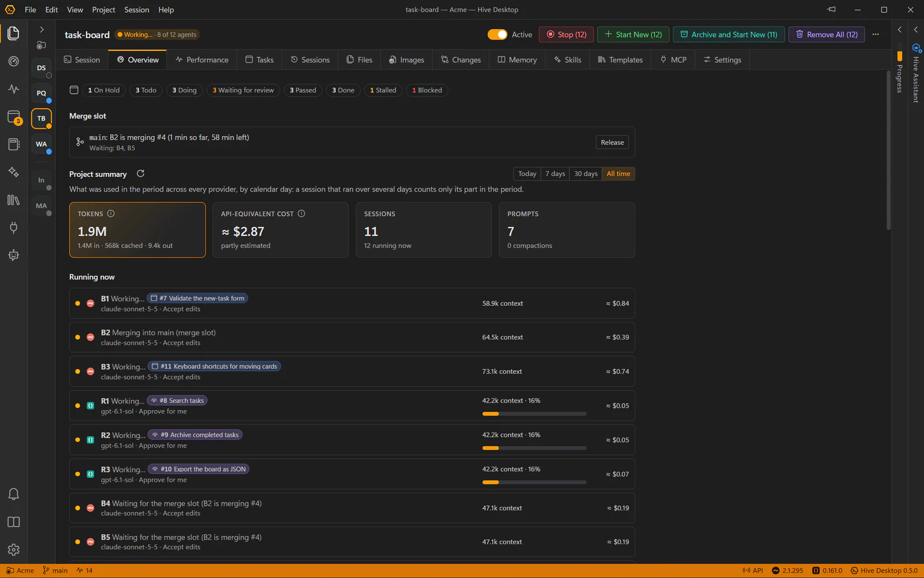This screenshot has height=578, width=924.
Task: Open the notifications bell icon
Action: 13,494
